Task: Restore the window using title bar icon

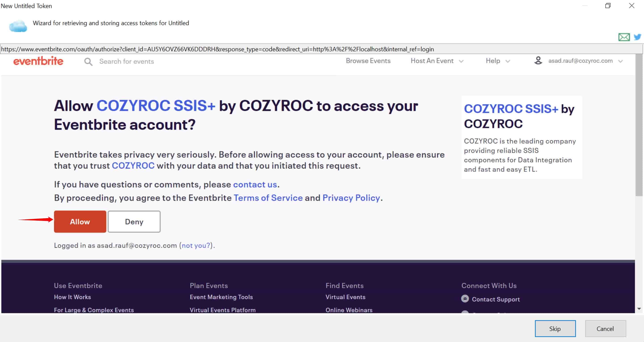Action: click(608, 6)
